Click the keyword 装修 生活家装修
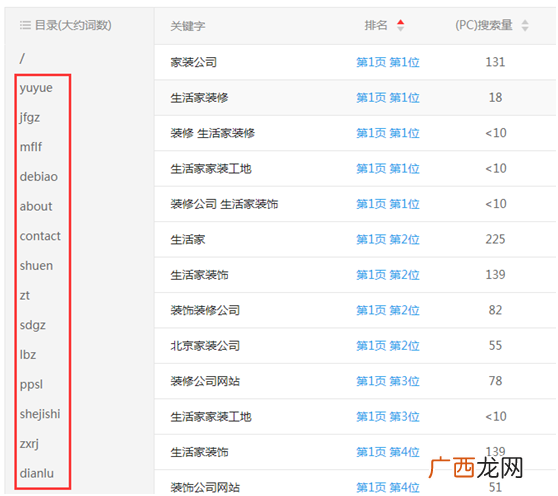Image resolution: width=558 pixels, height=496 pixels. coord(212,133)
